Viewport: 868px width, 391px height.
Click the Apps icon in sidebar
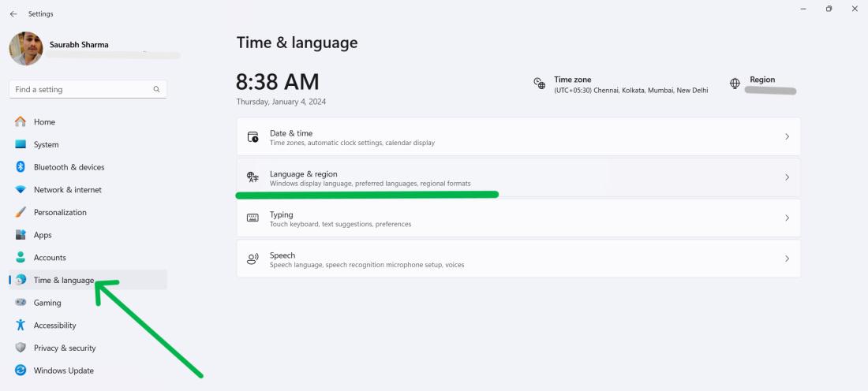coord(21,235)
